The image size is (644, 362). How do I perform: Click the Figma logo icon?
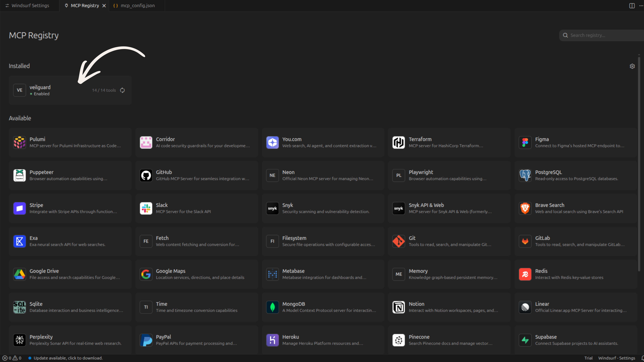pyautogui.click(x=525, y=142)
